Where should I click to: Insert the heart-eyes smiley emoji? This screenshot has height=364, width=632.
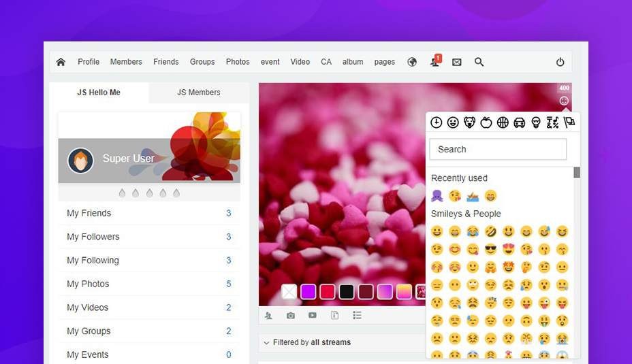pyautogui.click(x=508, y=249)
